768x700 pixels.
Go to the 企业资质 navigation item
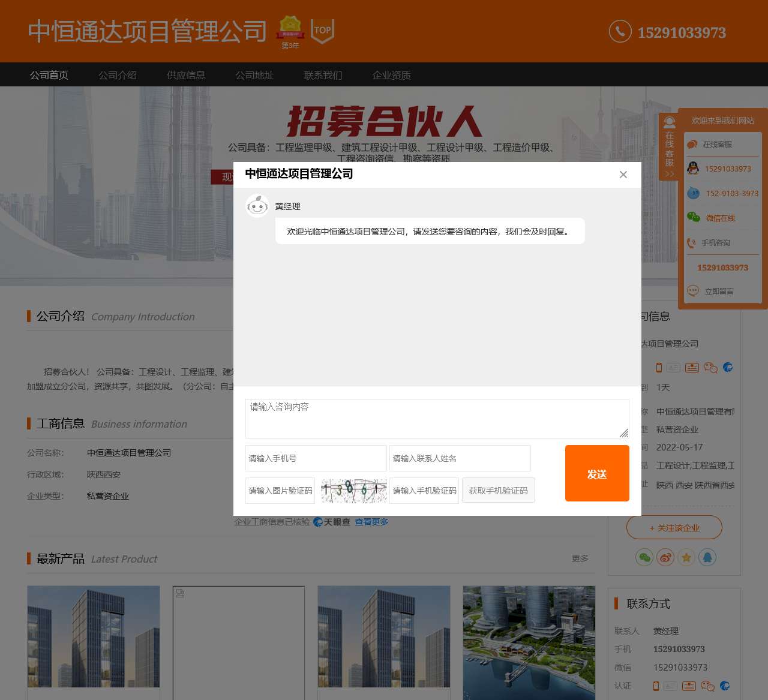(x=391, y=75)
